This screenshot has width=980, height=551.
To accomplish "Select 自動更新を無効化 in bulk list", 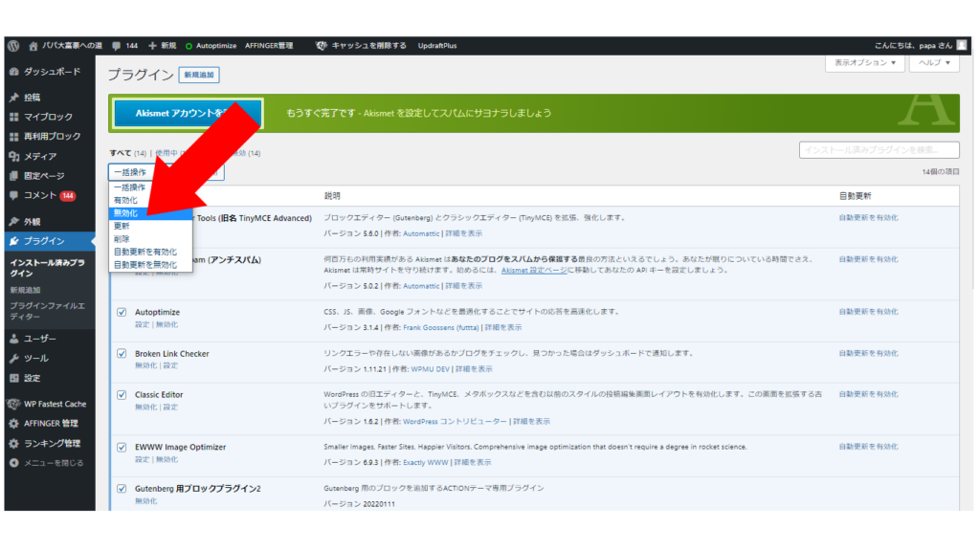I will (x=150, y=265).
